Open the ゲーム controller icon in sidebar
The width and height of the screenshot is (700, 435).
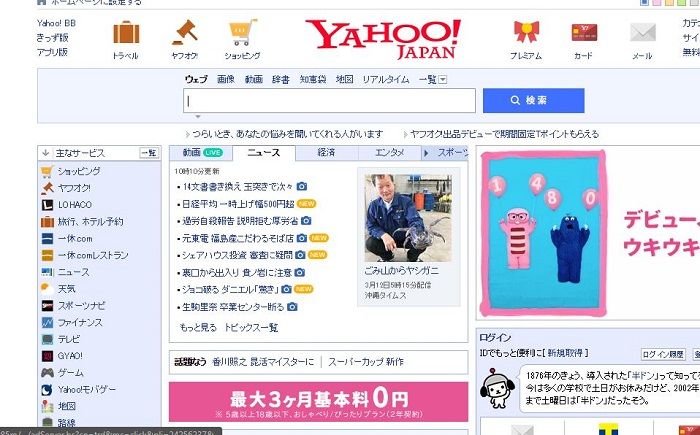point(47,373)
